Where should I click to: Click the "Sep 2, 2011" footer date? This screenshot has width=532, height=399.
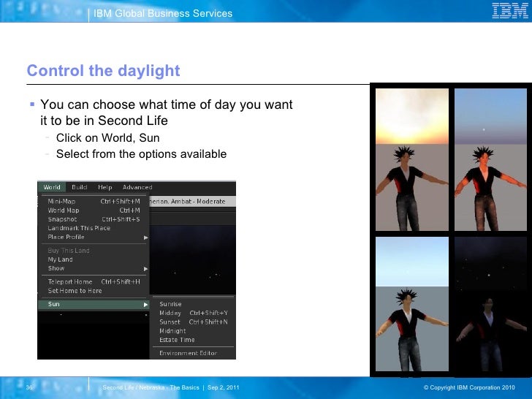tap(224, 387)
